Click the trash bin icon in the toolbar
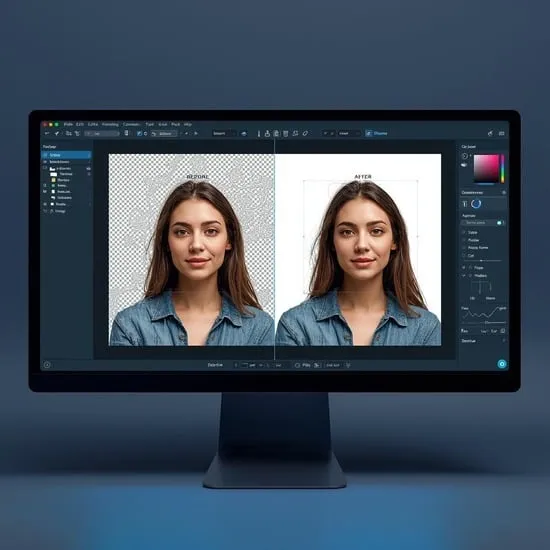550x550 pixels. pyautogui.click(x=286, y=133)
